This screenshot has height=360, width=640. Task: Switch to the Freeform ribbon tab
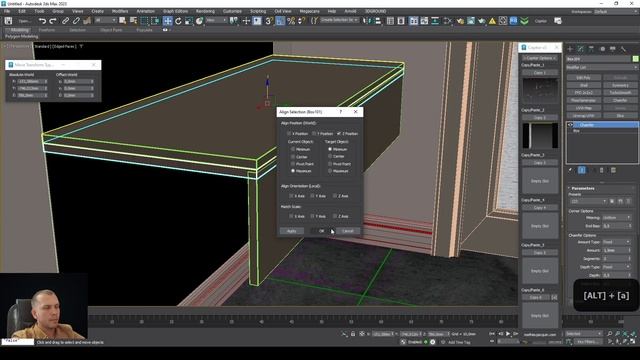click(47, 30)
